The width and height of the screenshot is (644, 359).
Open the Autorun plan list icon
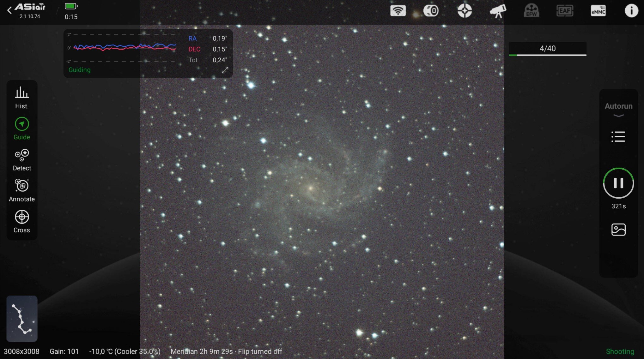coord(618,137)
